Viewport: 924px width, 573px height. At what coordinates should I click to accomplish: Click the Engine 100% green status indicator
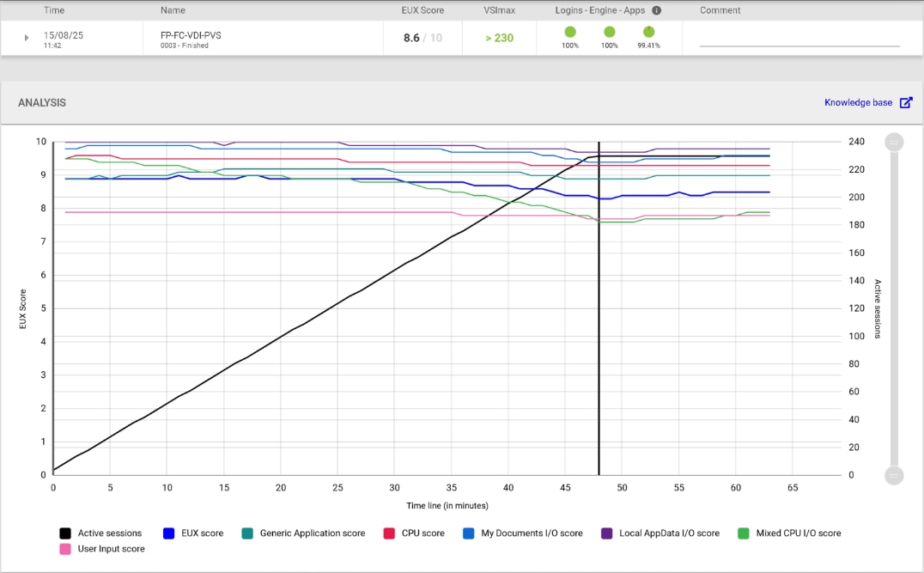click(610, 32)
